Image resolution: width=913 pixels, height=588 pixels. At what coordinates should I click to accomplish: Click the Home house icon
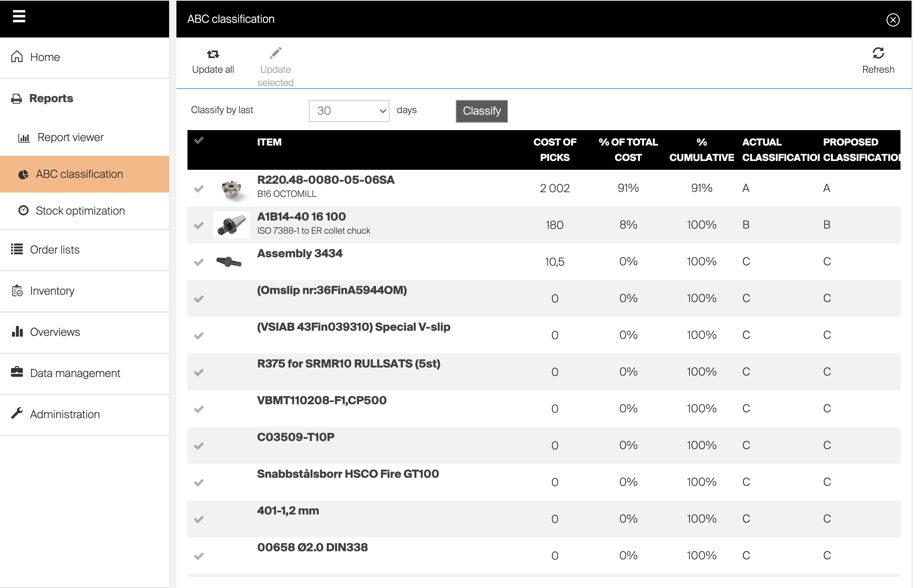click(17, 57)
